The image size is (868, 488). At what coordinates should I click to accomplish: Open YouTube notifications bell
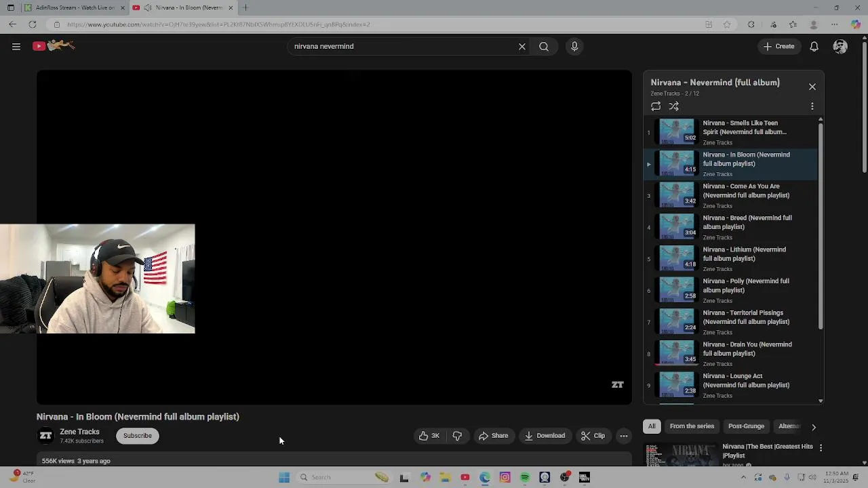tap(814, 47)
